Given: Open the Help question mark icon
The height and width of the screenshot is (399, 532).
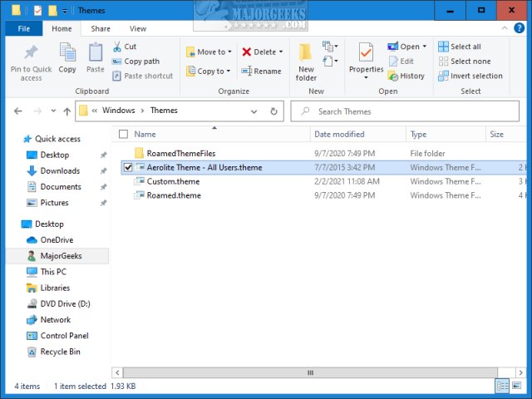Looking at the screenshot, I should [x=519, y=28].
